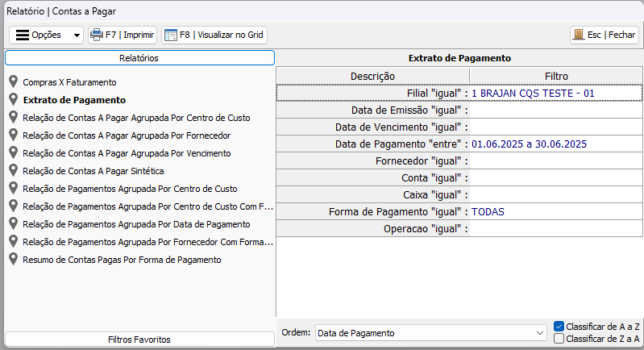This screenshot has width=644, height=350.
Task: Expand the Ordem combo box
Action: [x=540, y=332]
